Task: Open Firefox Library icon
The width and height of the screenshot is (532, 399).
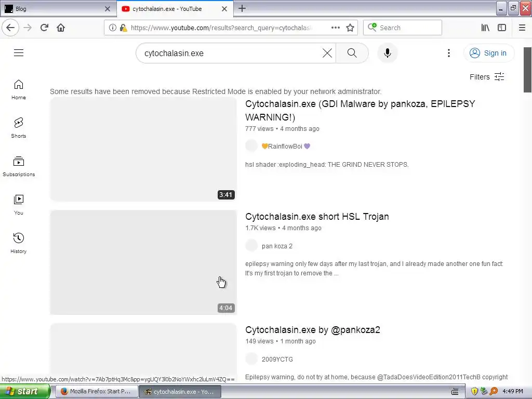Action: coord(485,28)
